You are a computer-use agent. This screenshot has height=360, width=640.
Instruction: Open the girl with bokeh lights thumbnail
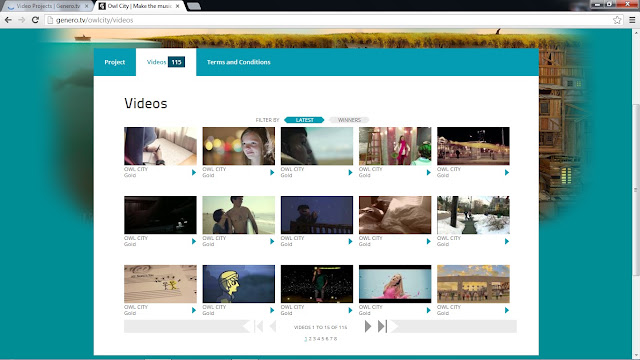[239, 146]
